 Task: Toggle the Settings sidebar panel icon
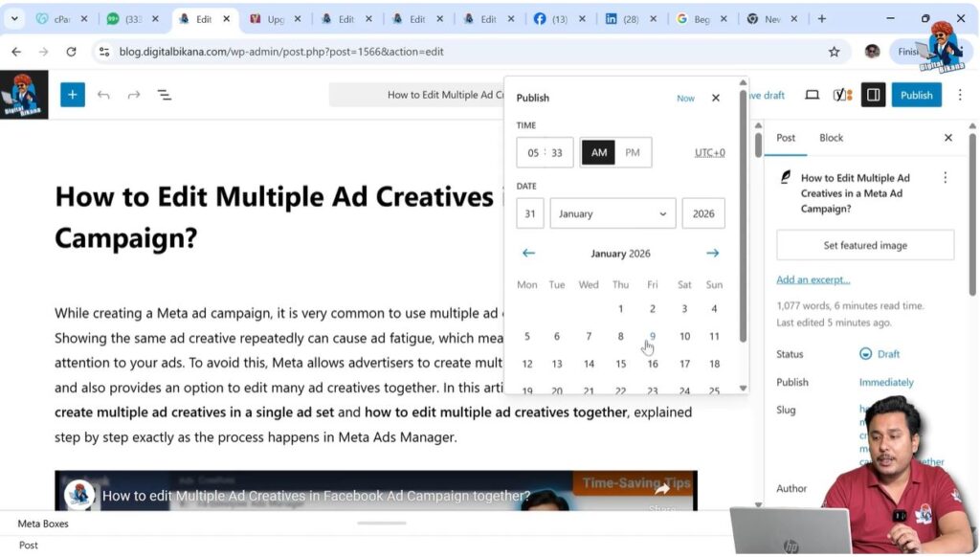point(872,95)
